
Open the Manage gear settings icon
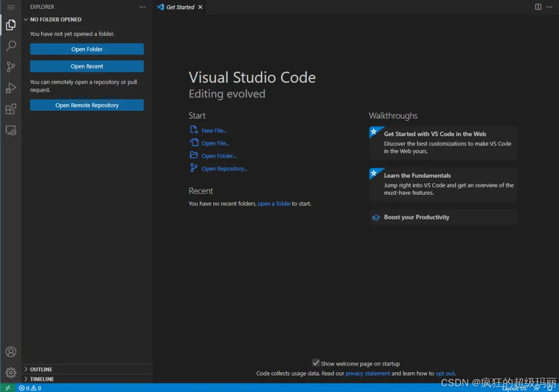pos(11,373)
